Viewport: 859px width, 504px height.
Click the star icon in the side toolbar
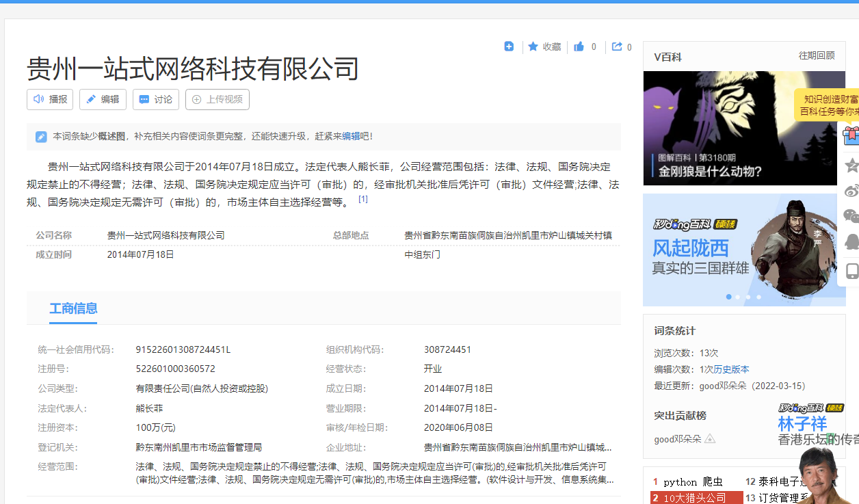[x=852, y=165]
